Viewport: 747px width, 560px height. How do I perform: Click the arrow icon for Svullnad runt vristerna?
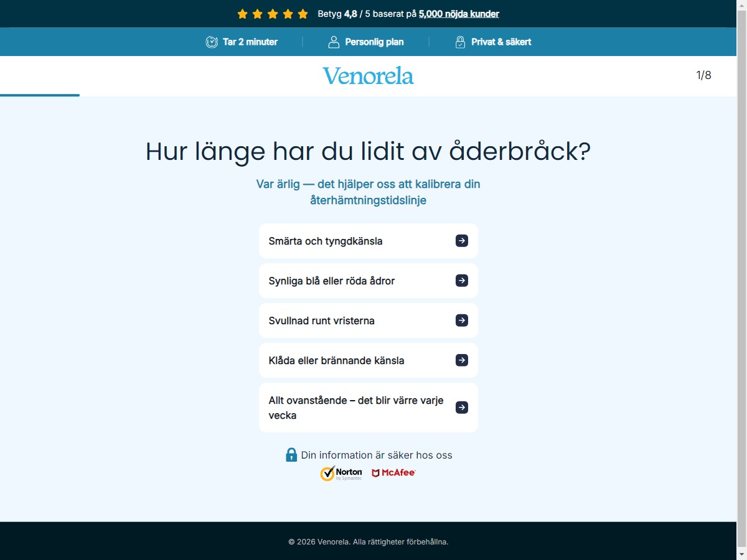462,320
